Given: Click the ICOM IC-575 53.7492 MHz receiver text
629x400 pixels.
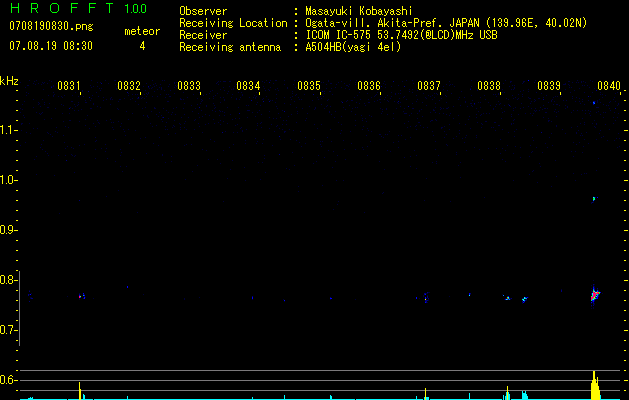Looking at the screenshot, I should [x=401, y=35].
